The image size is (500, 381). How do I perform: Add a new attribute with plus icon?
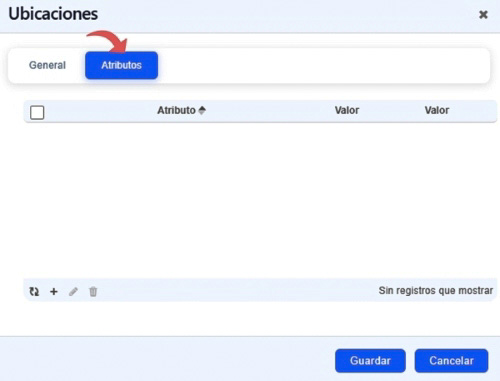54,292
